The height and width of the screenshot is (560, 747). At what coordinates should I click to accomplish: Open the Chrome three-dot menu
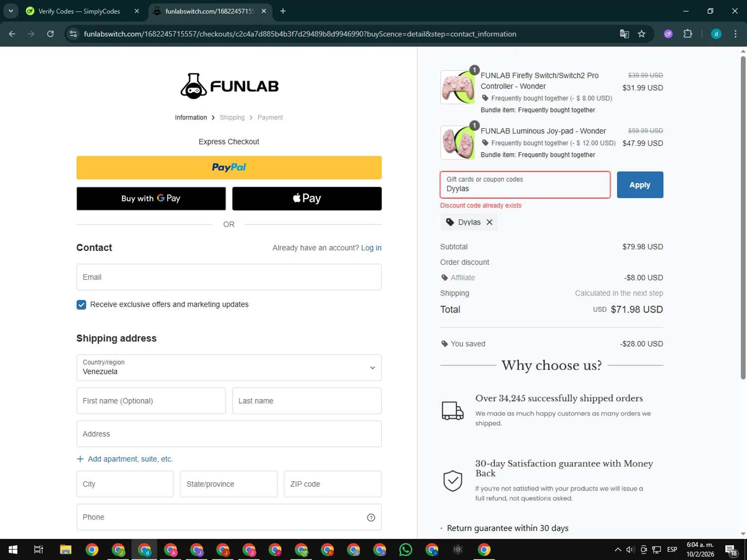[735, 34]
